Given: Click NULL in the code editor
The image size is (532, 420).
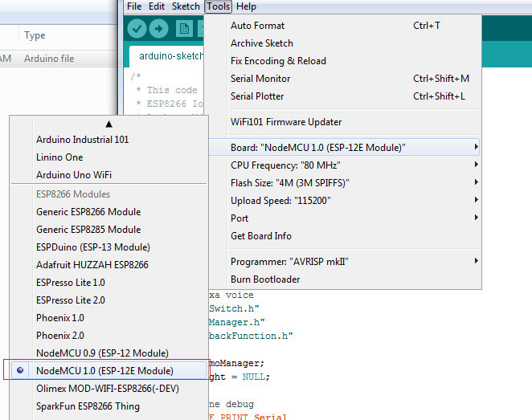Looking at the screenshot, I should coord(254,377).
